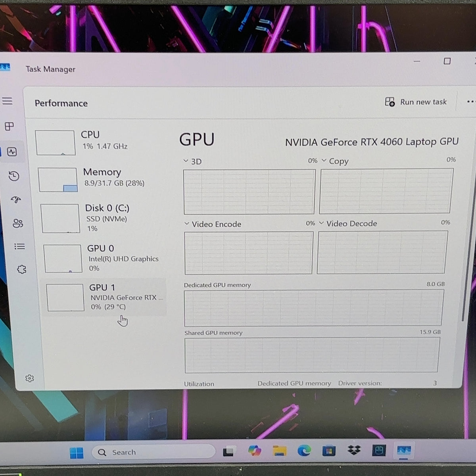
Task: Click the 1% 1.47 GHz CPU value
Action: pyautogui.click(x=105, y=146)
